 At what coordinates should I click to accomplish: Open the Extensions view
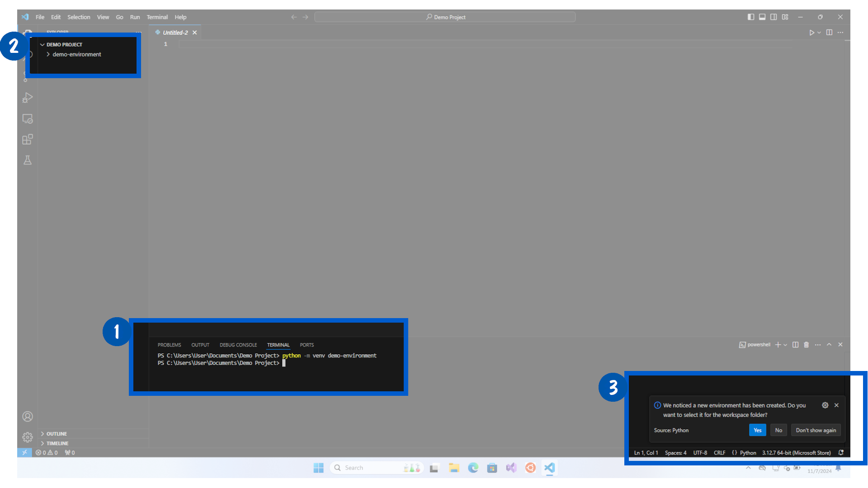tap(28, 139)
